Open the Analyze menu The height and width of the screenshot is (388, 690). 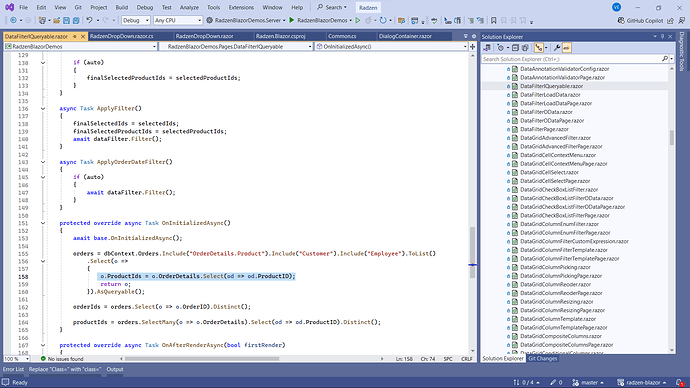point(188,7)
